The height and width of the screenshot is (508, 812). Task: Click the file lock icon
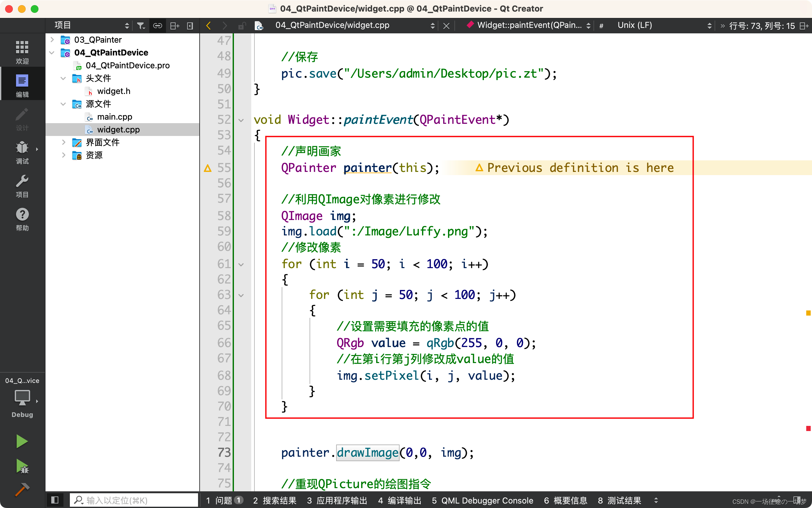(x=242, y=26)
